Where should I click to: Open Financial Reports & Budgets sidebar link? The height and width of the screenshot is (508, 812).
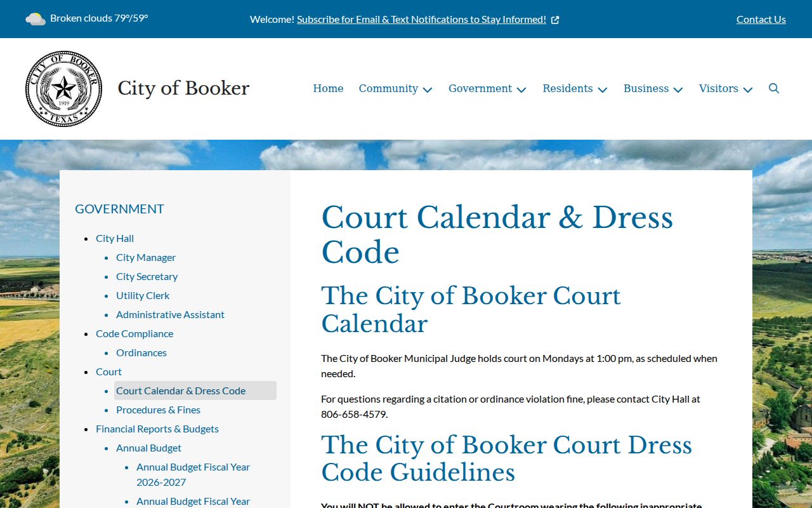click(157, 429)
